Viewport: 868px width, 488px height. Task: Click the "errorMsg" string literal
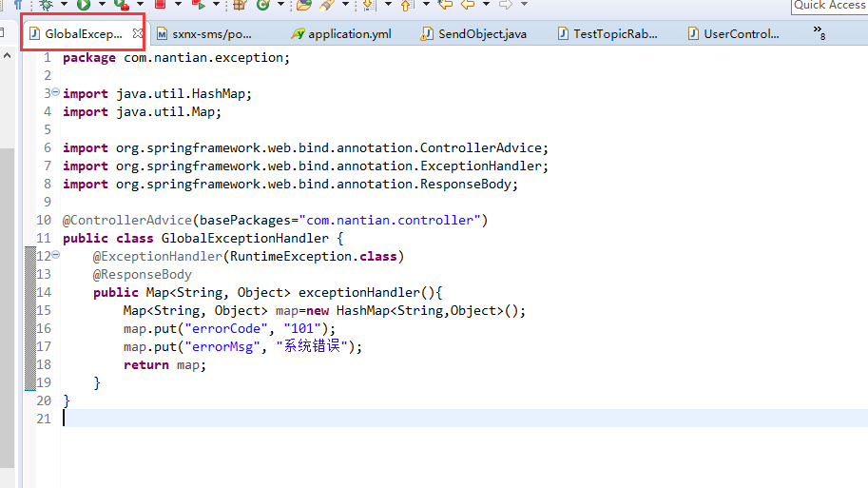[222, 347]
